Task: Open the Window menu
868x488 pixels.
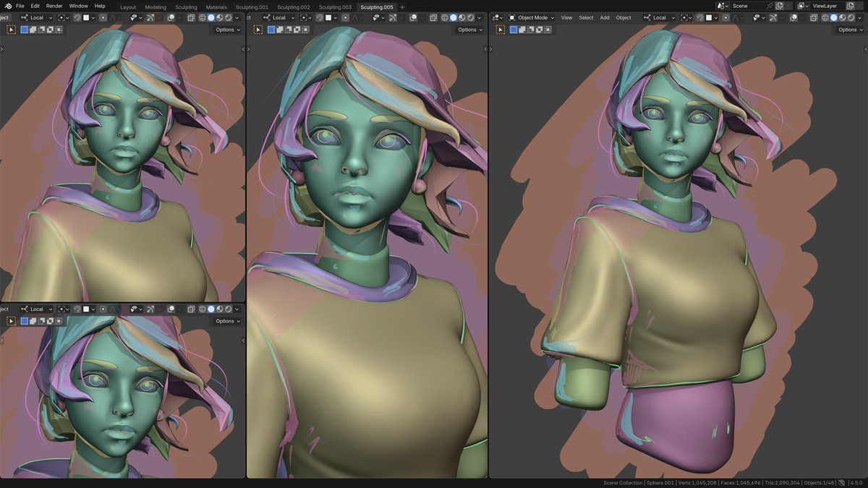Action: [78, 6]
